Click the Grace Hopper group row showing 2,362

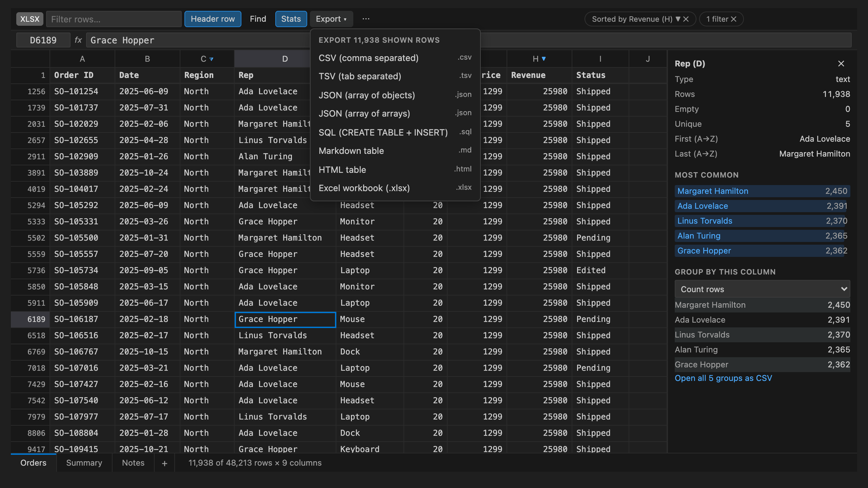coord(762,365)
